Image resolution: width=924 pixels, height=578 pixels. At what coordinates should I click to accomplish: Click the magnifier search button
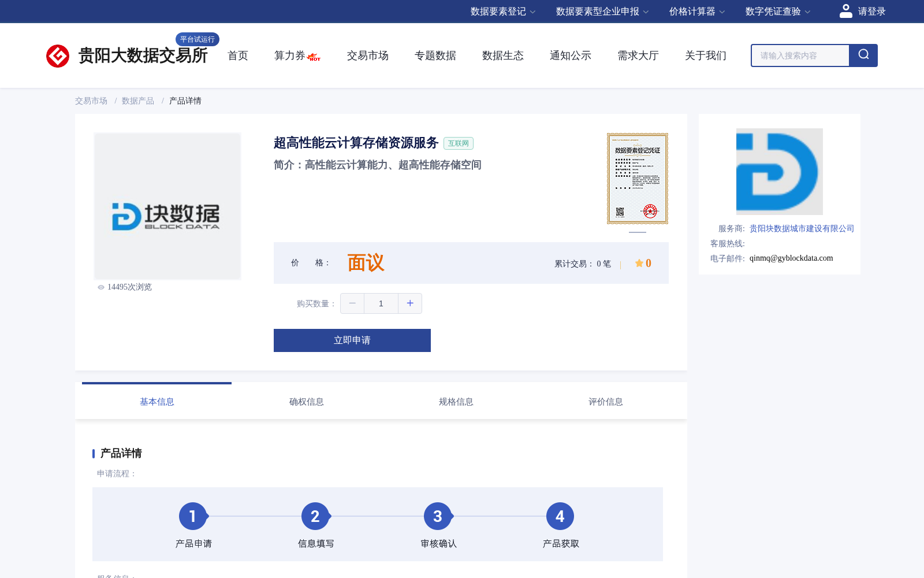click(863, 55)
